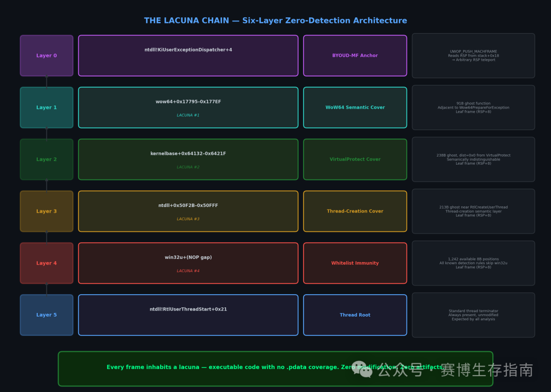Click "Always present, unmodified" line

point(473,315)
